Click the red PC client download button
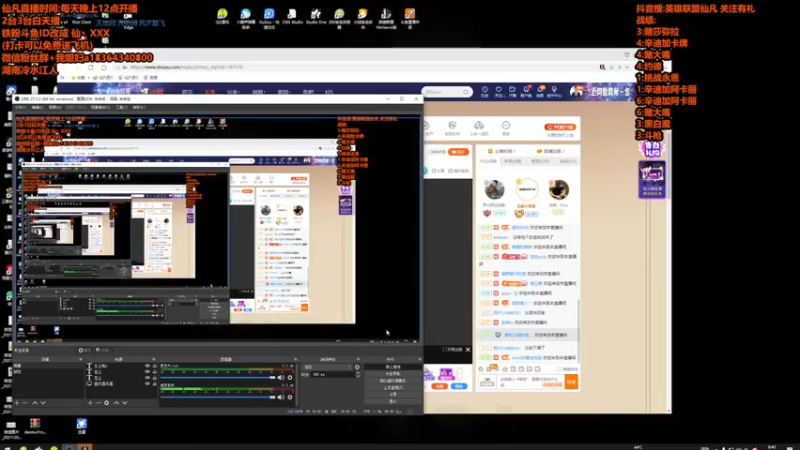Image resolution: width=800 pixels, height=450 pixels. point(560,127)
